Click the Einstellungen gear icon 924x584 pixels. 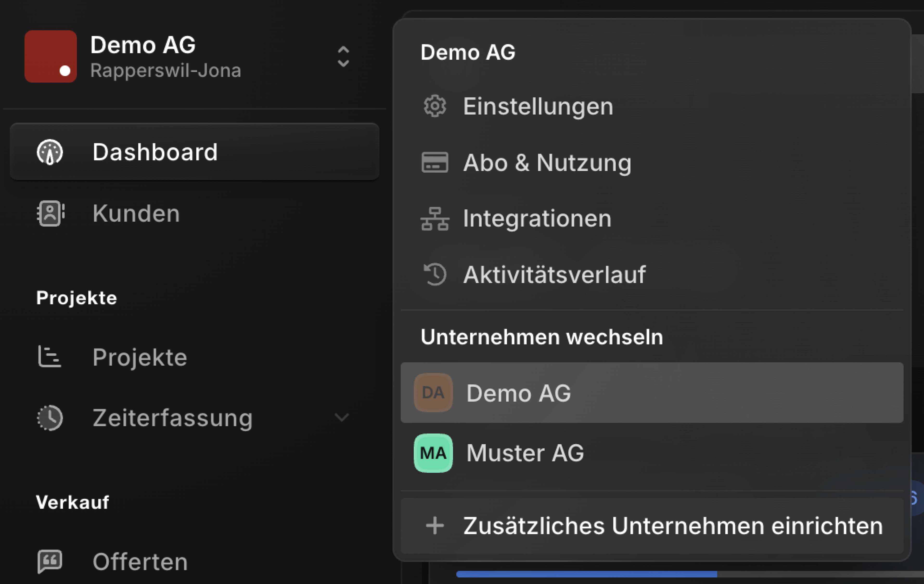[435, 106]
